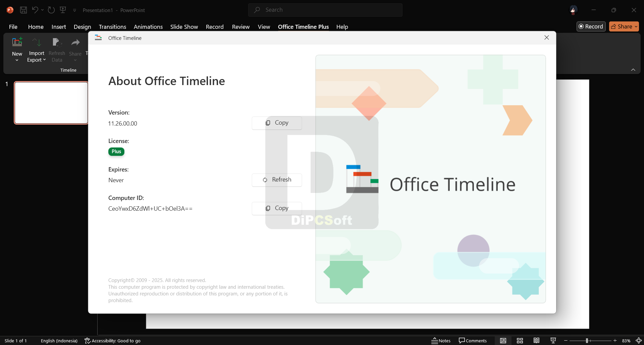
Task: Click the Office Timeline dialog title icon
Action: 98,38
